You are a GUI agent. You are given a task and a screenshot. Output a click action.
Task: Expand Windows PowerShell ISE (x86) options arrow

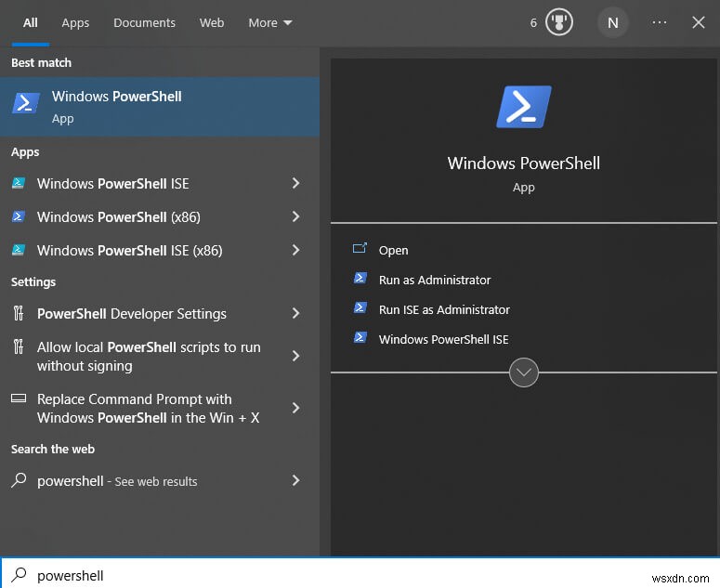[x=296, y=250]
